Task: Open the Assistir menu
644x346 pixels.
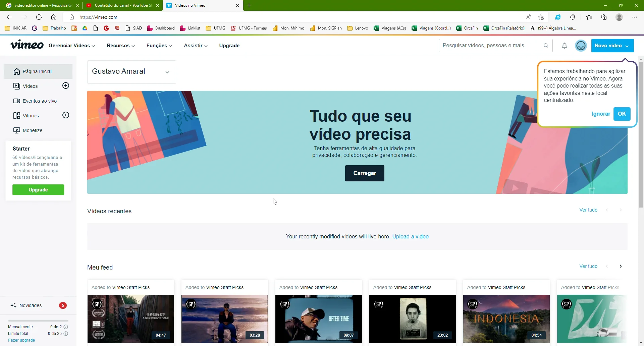Action: [196, 46]
